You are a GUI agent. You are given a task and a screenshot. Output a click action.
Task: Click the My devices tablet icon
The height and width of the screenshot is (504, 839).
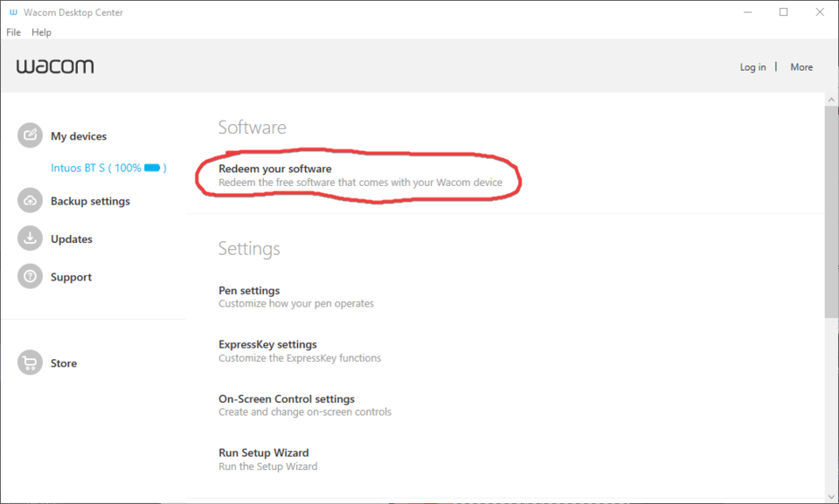pos(30,135)
